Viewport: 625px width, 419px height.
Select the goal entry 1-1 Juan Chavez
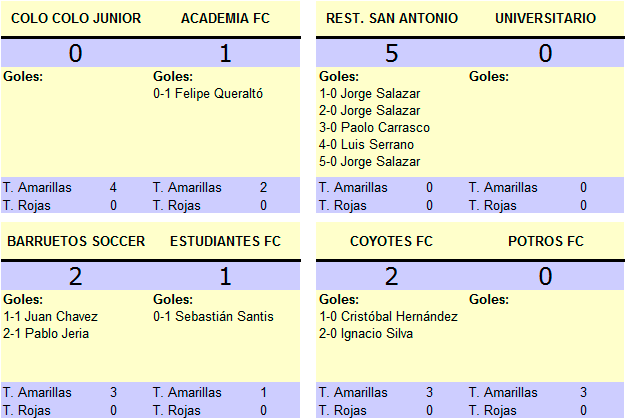(x=50, y=317)
